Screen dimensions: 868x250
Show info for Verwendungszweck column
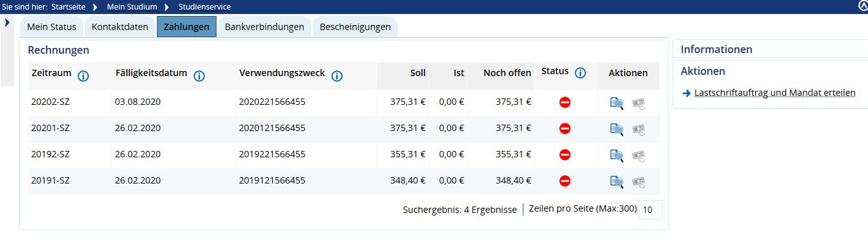(337, 76)
